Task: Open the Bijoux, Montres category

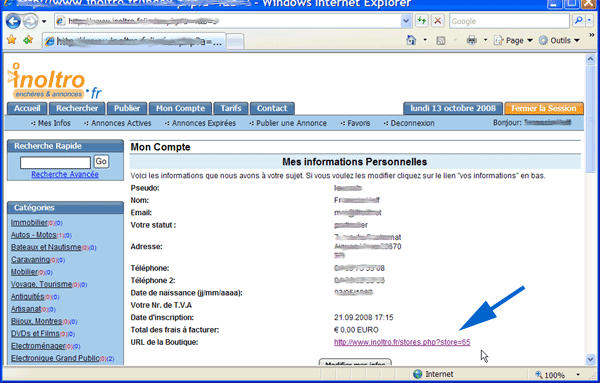Action: tap(36, 321)
